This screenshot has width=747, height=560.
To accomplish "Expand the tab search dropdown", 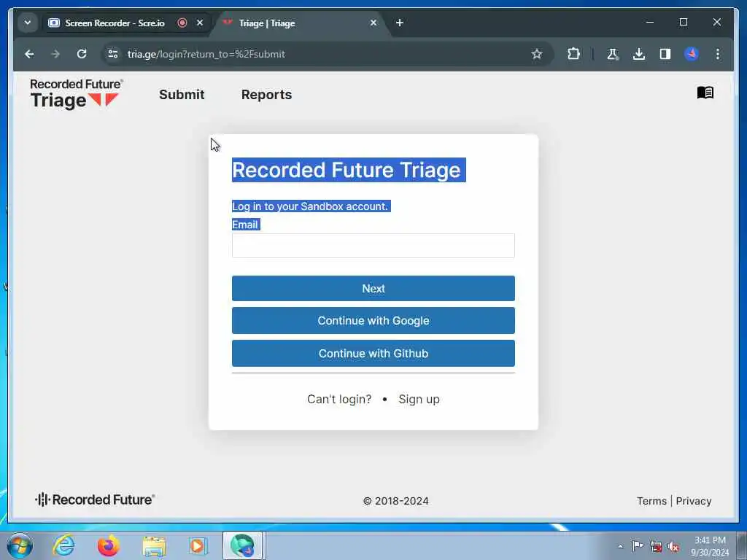I will click(28, 23).
